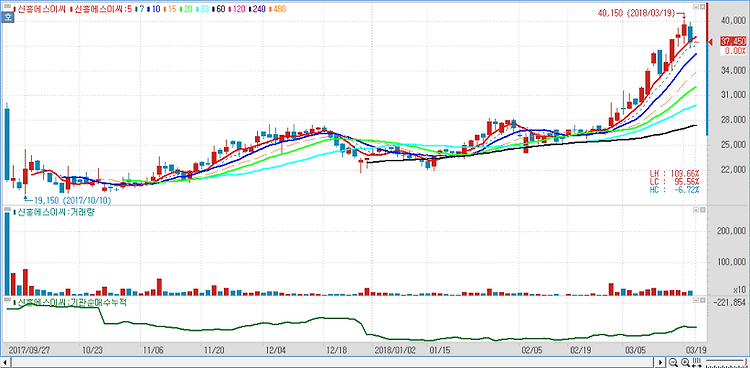Zoom out chart with minus magnifier icon
The width and height of the screenshot is (750, 368).
pyautogui.click(x=674, y=362)
